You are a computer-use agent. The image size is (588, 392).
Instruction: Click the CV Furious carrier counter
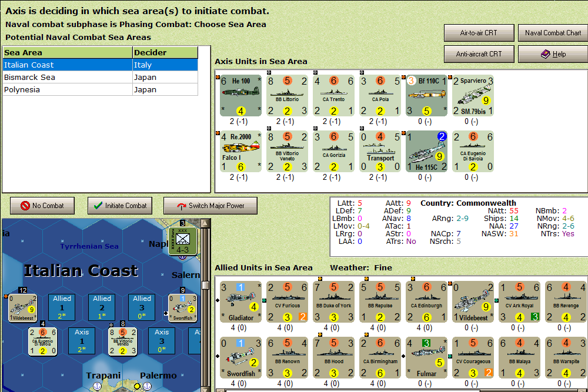click(288, 302)
